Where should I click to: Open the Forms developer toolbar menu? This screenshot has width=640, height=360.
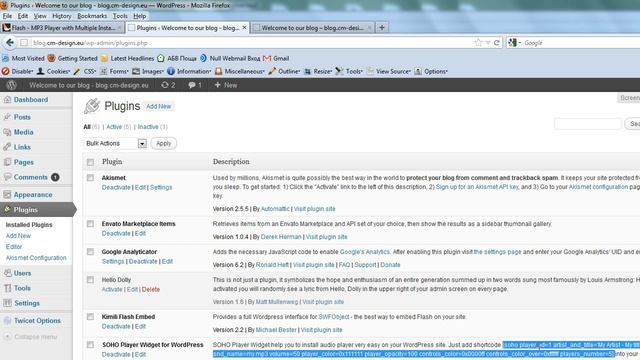[114, 71]
